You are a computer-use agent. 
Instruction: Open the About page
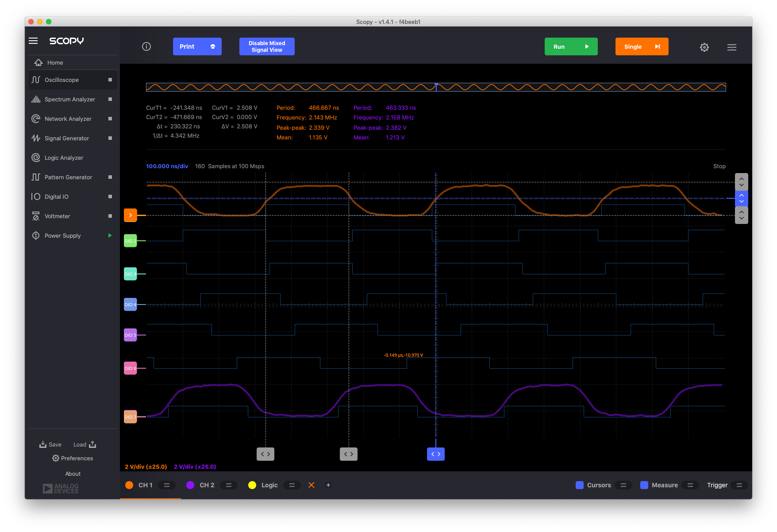pyautogui.click(x=73, y=474)
